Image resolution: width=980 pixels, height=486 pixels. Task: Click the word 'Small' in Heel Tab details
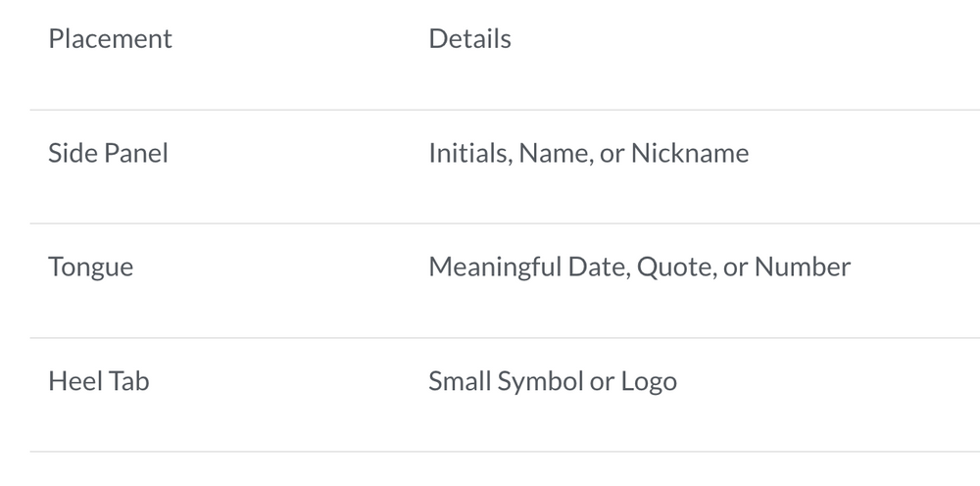(460, 381)
